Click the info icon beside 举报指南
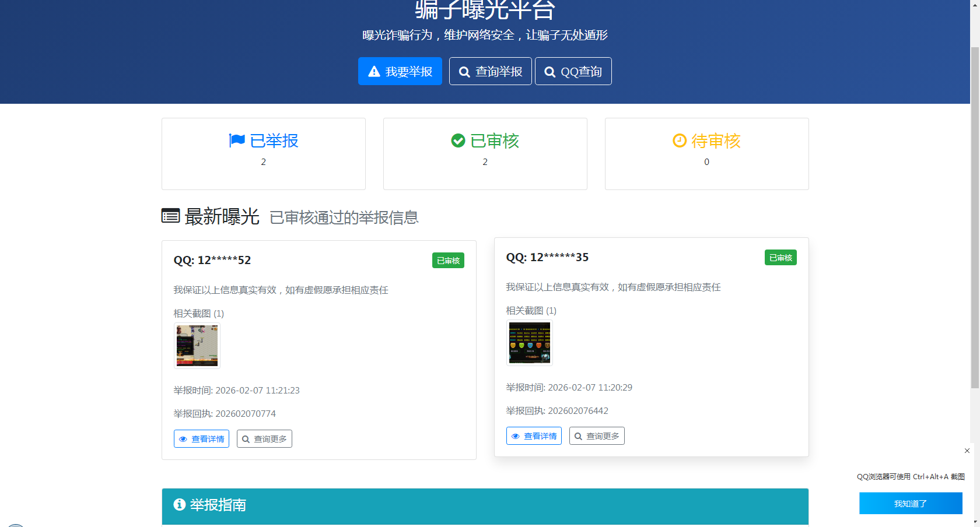The width and height of the screenshot is (980, 527). [180, 504]
